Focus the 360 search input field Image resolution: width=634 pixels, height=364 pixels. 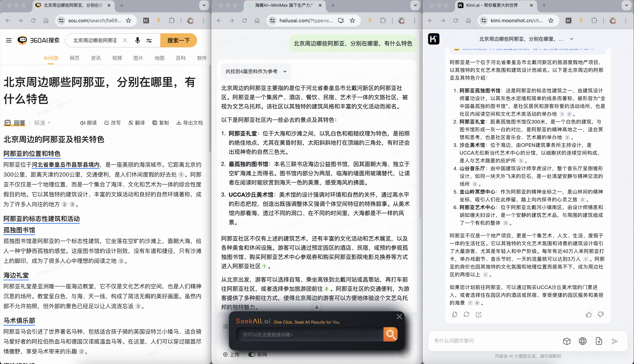click(x=95, y=40)
